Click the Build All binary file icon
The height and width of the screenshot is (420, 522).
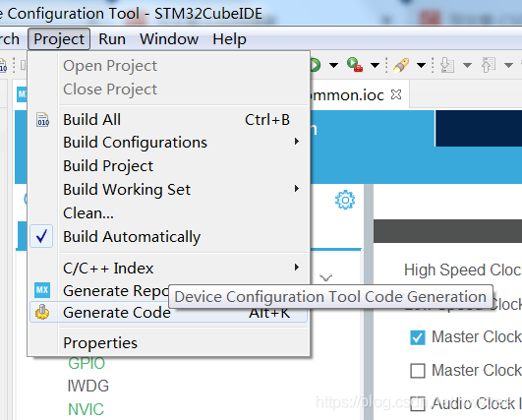(x=43, y=120)
